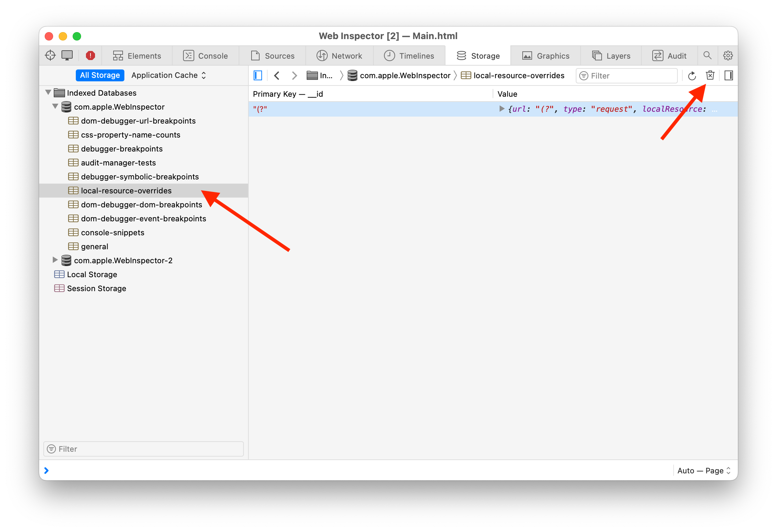This screenshot has width=777, height=532.
Task: Show errors via the red warning icon
Action: click(90, 56)
